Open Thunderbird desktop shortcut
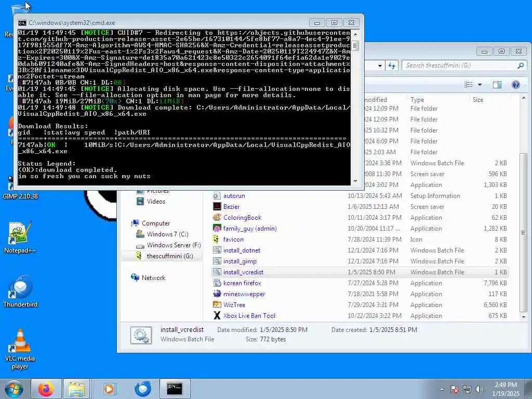Image resolution: width=532 pixels, height=399 pixels. tap(20, 291)
